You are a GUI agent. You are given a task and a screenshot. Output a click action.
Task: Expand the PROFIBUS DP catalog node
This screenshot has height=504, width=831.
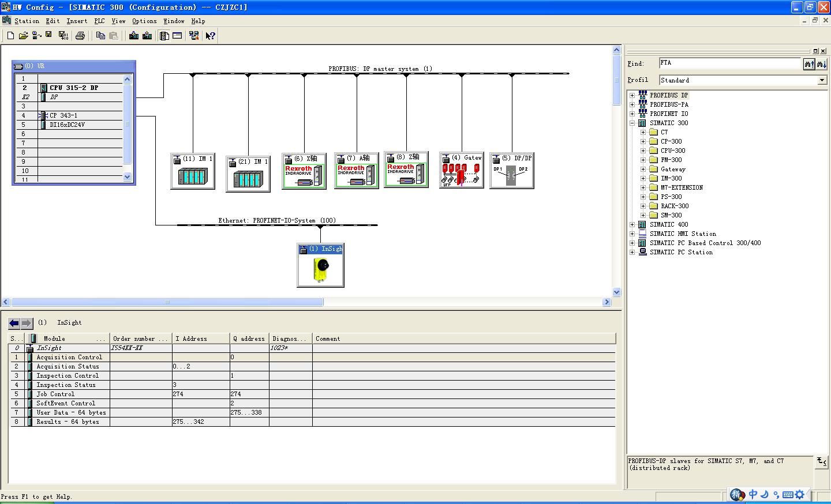click(x=632, y=95)
